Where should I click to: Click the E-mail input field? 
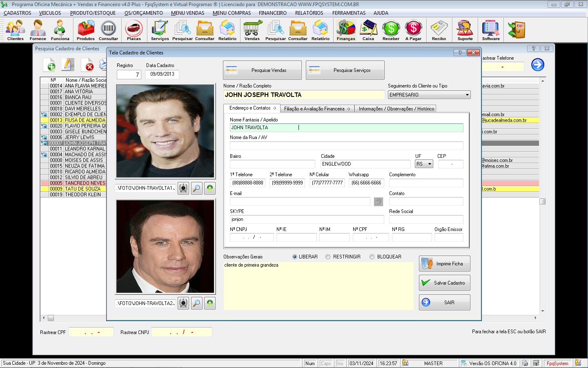pos(300,202)
